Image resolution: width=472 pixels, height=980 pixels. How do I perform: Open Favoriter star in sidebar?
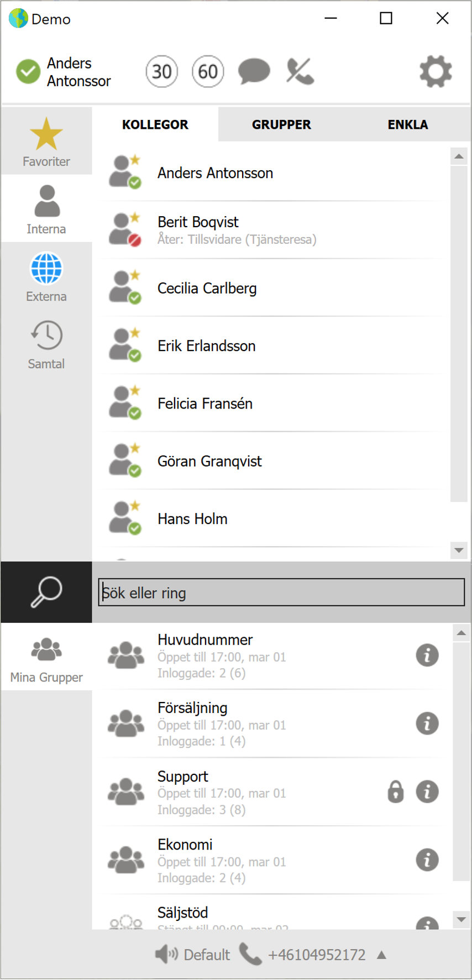pos(46,142)
